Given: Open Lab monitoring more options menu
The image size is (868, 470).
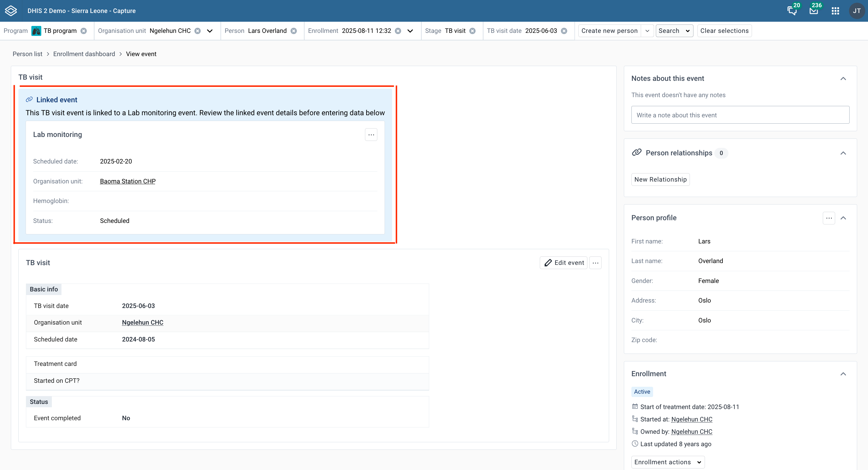Looking at the screenshot, I should coord(371,135).
